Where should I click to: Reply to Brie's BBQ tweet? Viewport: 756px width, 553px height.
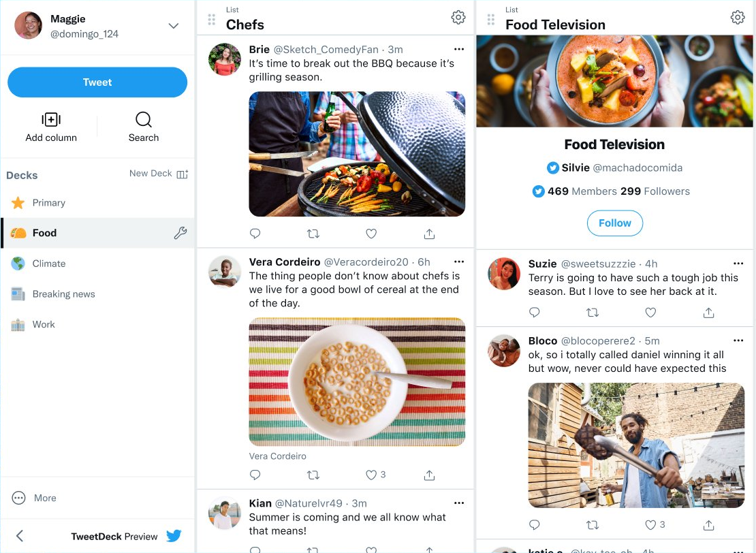point(255,233)
